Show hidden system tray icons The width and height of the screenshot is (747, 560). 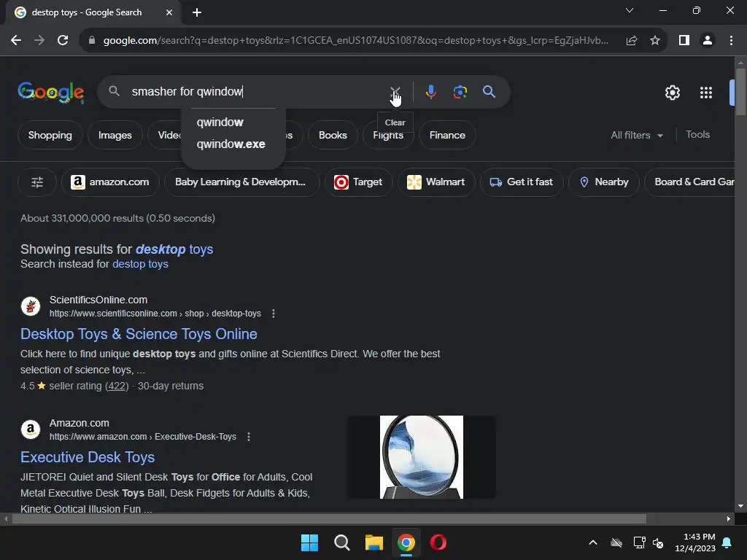point(593,542)
